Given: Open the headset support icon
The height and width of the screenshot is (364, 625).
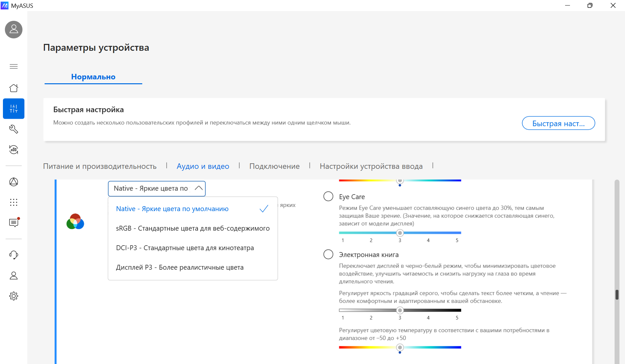Looking at the screenshot, I should [14, 255].
